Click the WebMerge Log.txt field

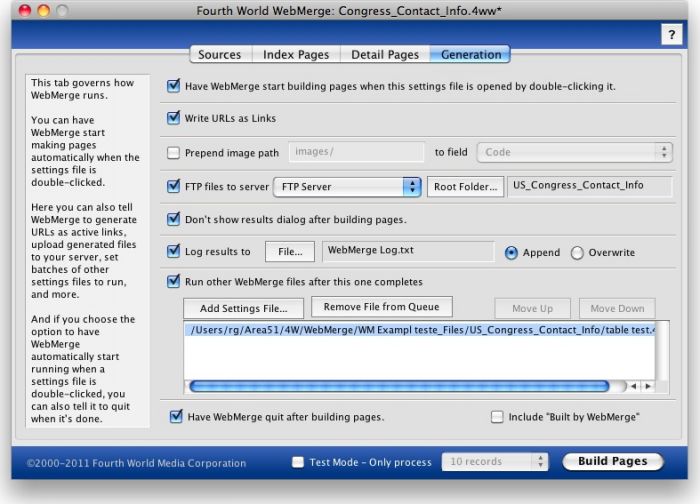coord(408,251)
